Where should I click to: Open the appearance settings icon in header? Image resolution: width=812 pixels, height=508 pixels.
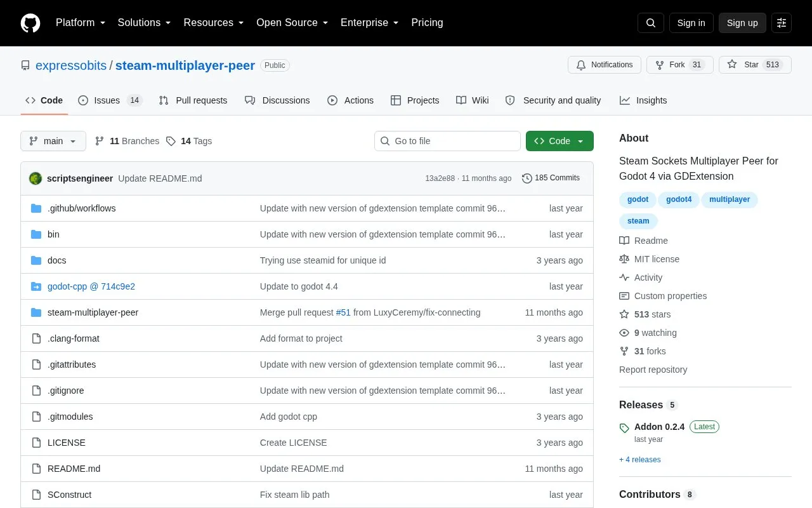[x=782, y=23]
